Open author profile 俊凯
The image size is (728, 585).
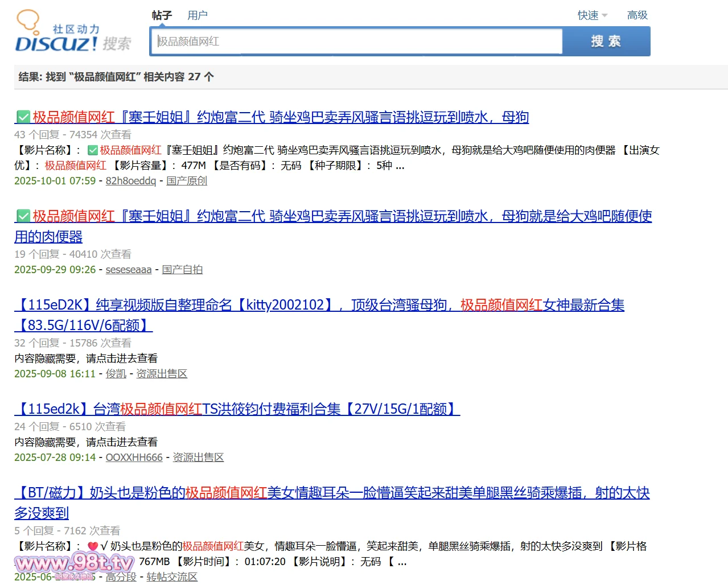click(x=116, y=374)
